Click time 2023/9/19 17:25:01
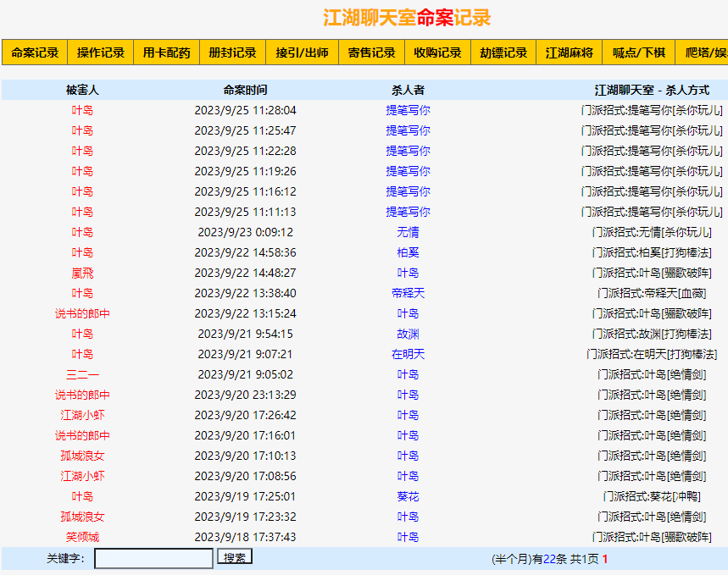This screenshot has height=575, width=728. [245, 496]
